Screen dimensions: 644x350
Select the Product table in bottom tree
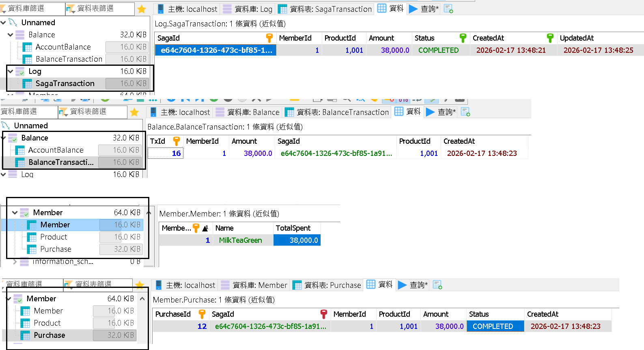click(x=47, y=323)
